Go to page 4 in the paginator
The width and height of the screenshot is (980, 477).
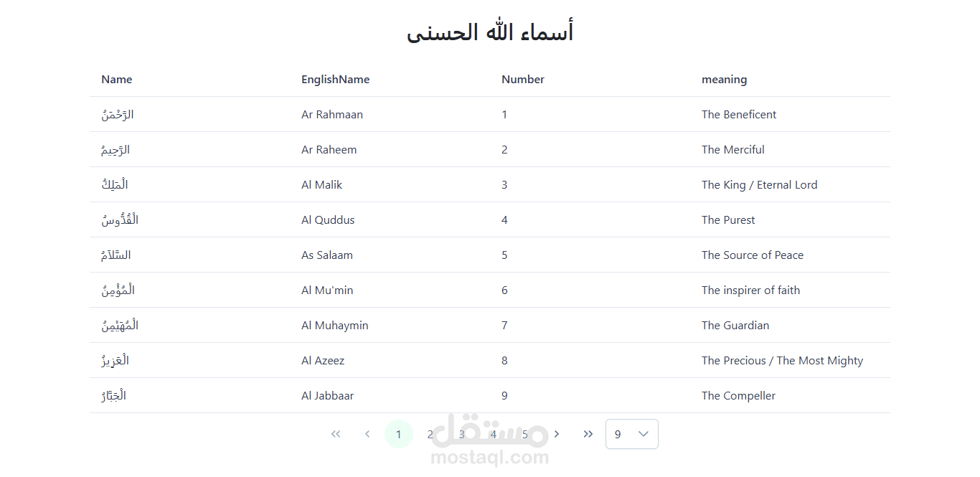pos(494,434)
